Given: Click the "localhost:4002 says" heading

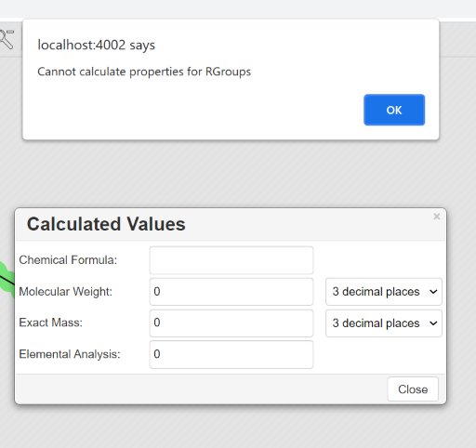Looking at the screenshot, I should [x=96, y=45].
